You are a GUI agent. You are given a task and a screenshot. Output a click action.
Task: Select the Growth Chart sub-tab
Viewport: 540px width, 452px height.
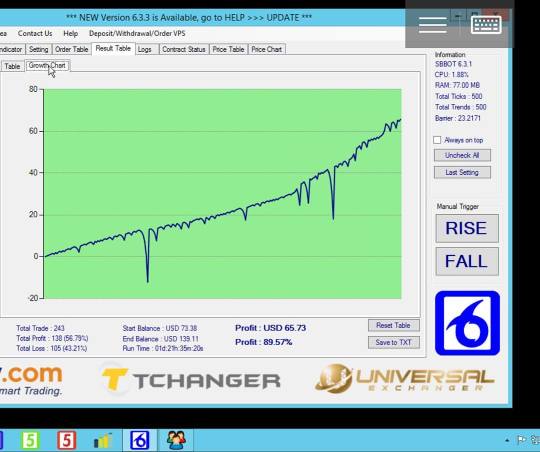[x=47, y=65]
